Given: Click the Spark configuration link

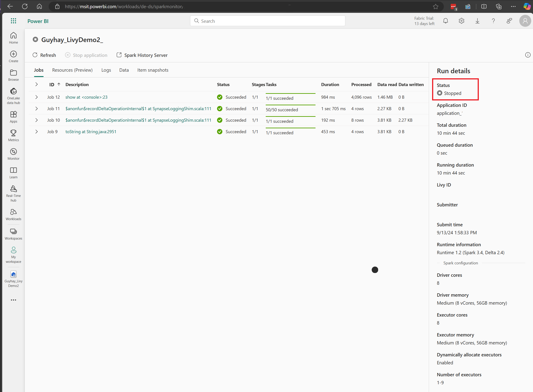Looking at the screenshot, I should tap(461, 263).
